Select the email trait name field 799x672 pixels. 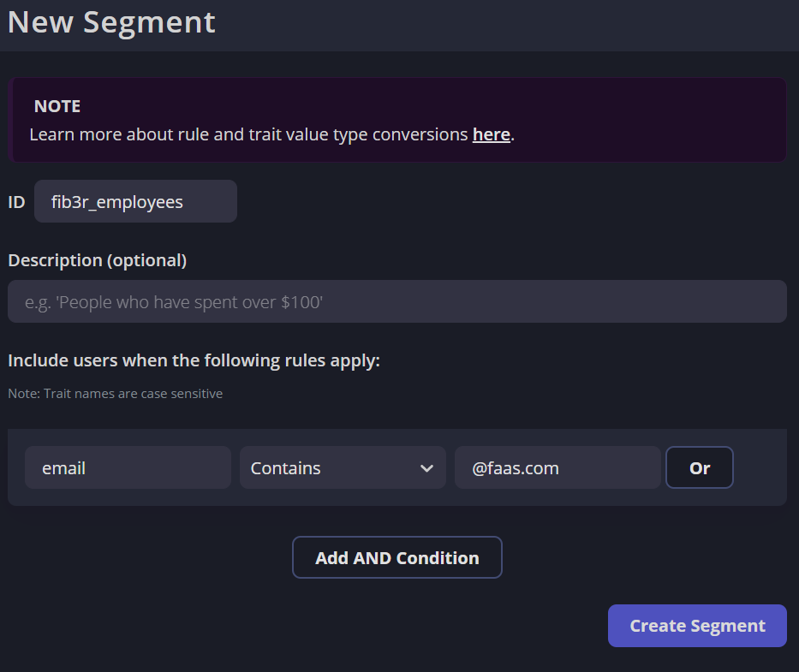pyautogui.click(x=128, y=468)
